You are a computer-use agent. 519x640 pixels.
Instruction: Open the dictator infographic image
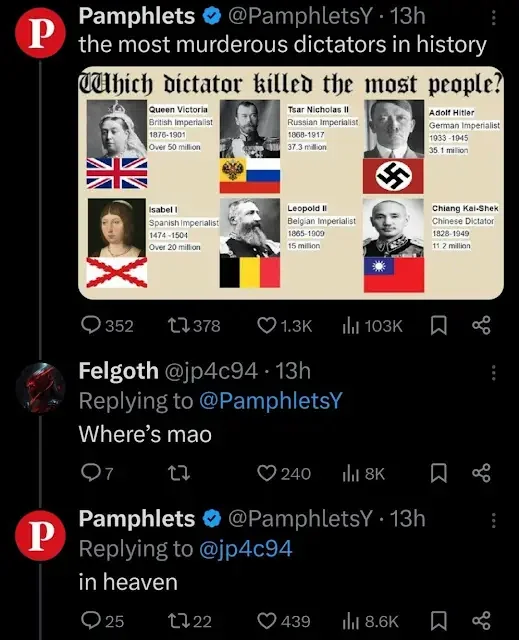[x=291, y=183]
